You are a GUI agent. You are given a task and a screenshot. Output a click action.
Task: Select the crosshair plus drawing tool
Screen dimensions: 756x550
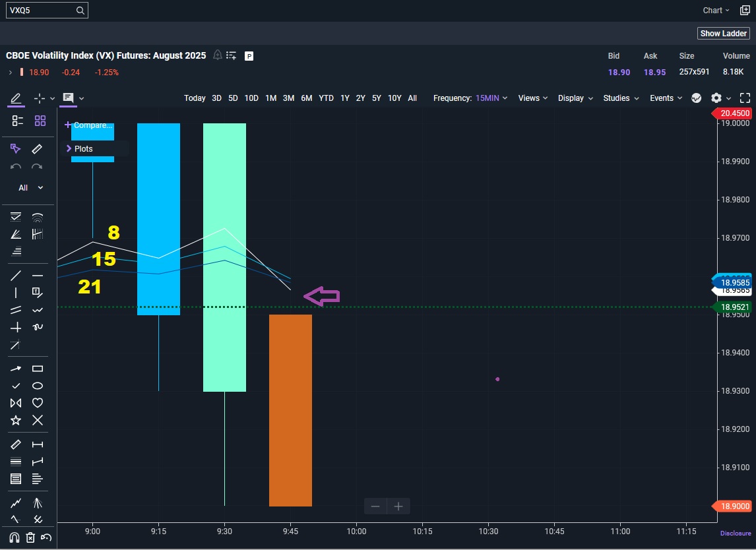(15, 327)
